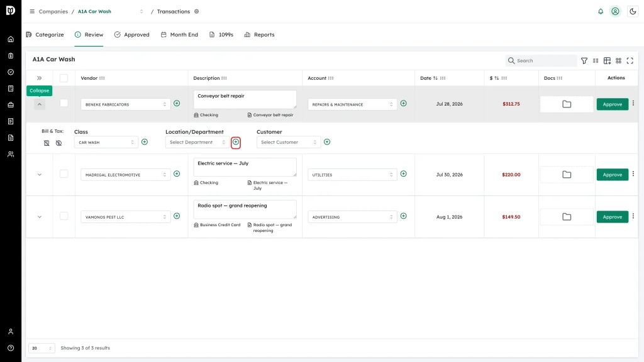Open the user profile avatar icon
Viewport: 644px width, 362px height.
615,11
